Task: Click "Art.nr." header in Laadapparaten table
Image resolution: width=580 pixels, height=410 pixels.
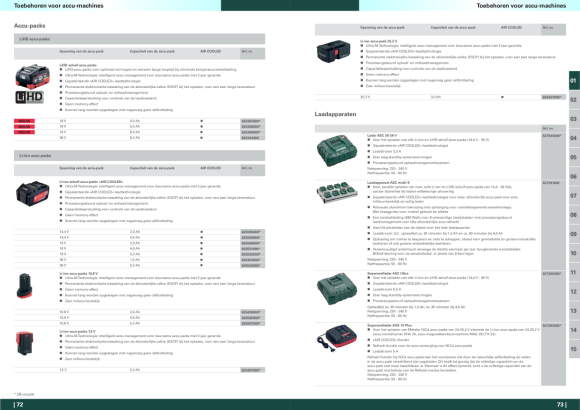Action: coord(548,128)
